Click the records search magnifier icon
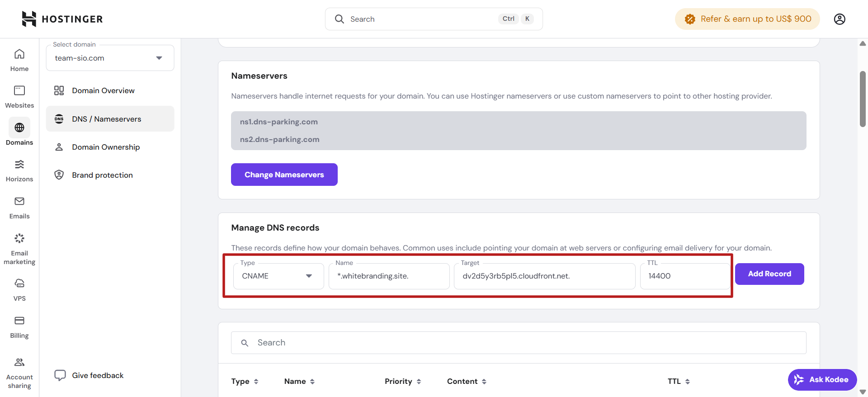Viewport: 868px width, 397px height. 245,343
